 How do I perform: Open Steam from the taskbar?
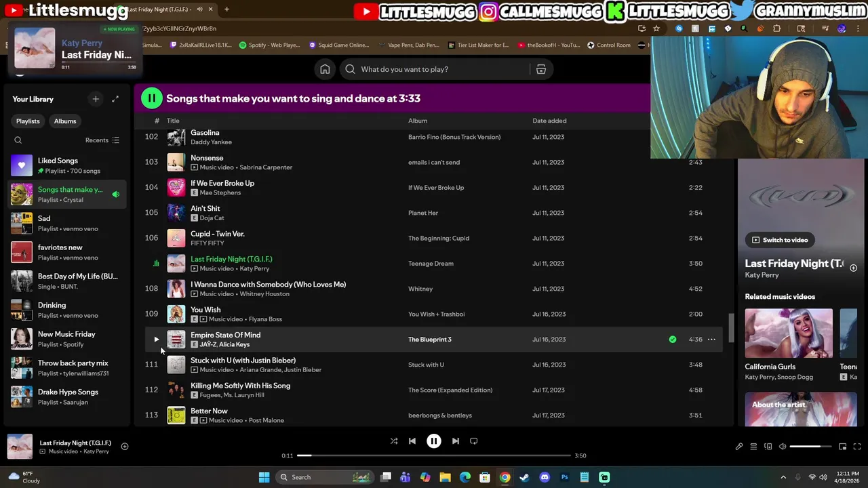[524, 477]
